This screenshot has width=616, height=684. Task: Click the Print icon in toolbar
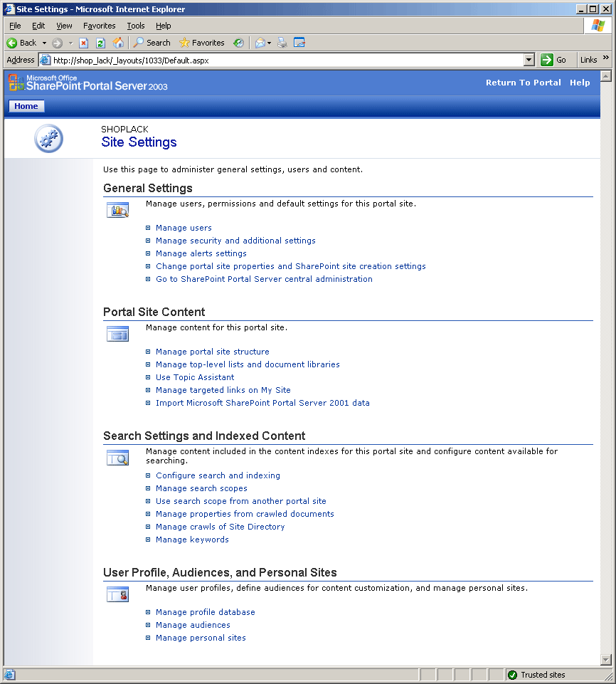pyautogui.click(x=282, y=43)
